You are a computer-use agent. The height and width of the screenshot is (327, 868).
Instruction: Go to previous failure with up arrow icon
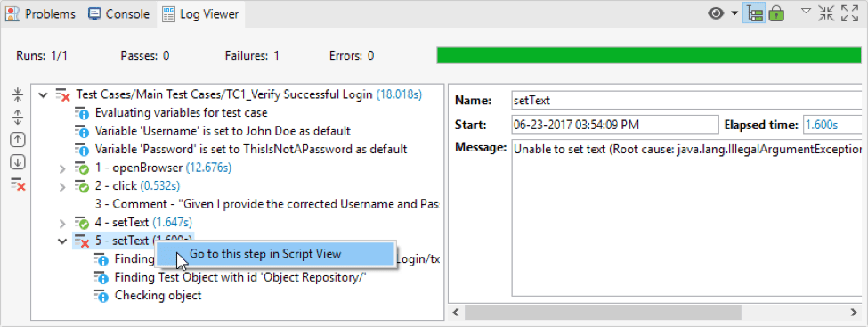pos(18,140)
